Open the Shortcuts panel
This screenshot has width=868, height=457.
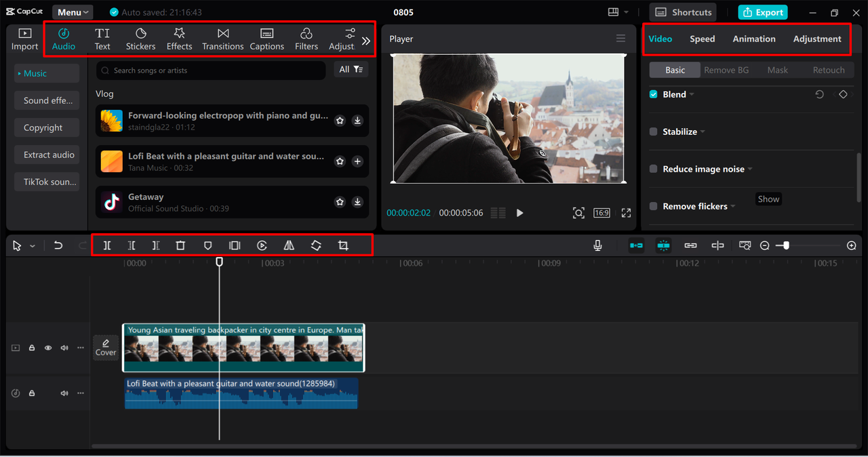point(684,12)
